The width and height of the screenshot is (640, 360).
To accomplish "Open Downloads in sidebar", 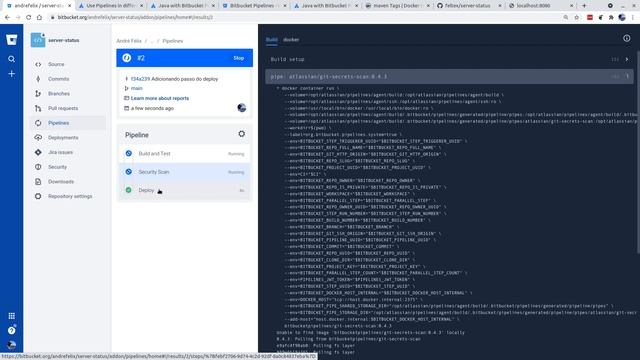I will tap(61, 182).
